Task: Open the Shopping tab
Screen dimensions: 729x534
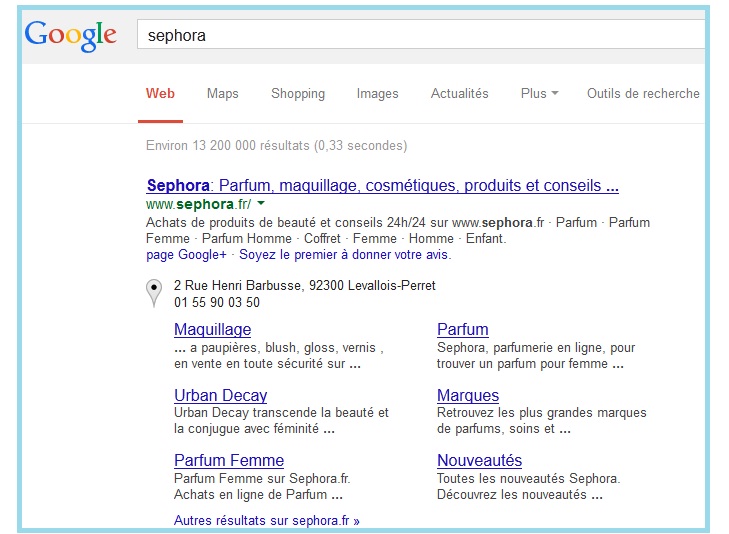Action: (297, 94)
